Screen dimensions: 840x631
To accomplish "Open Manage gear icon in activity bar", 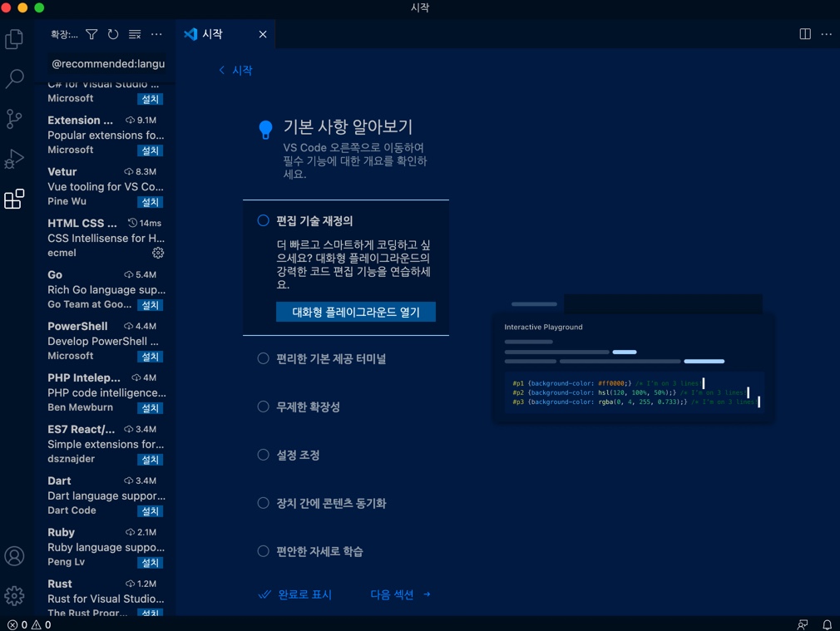I will coord(14,595).
